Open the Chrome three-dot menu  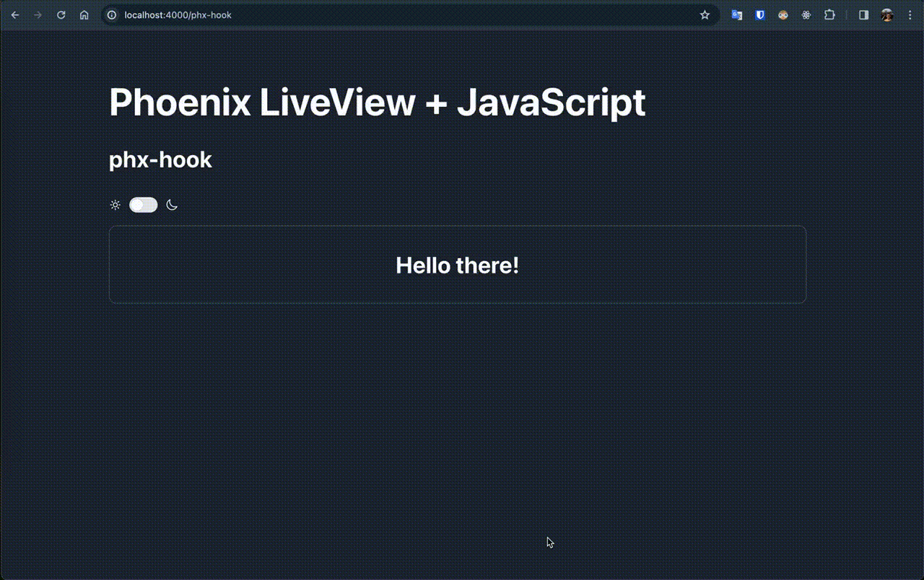click(x=910, y=14)
